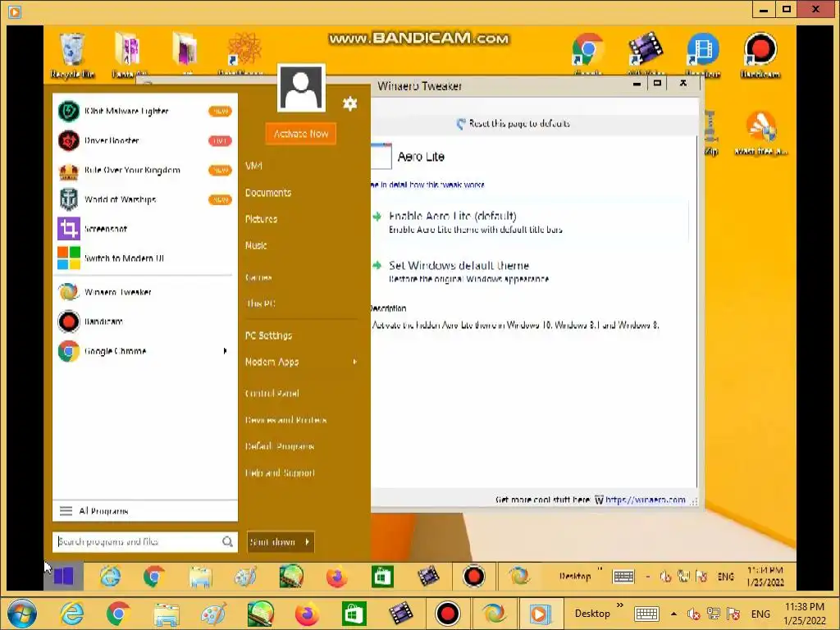
Task: Open the winaero.com link in Tweaker
Action: click(645, 500)
